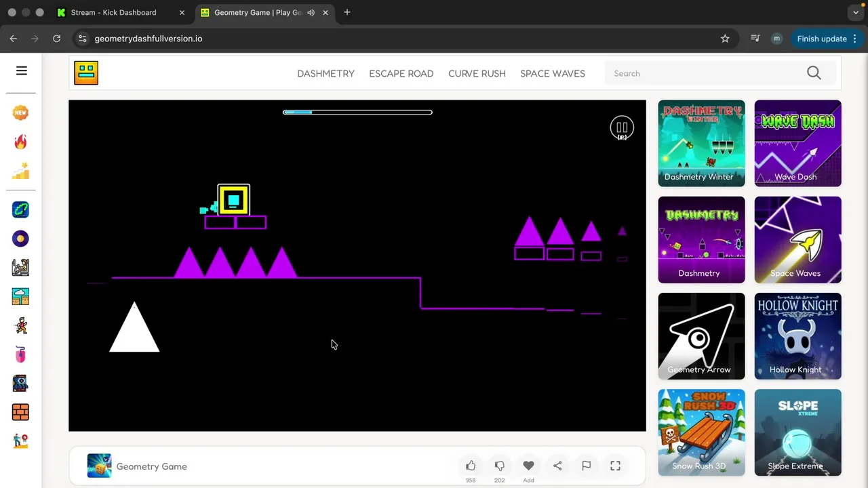The image size is (868, 488).
Task: Open Dashmetry game thumbnail
Action: pos(701,239)
